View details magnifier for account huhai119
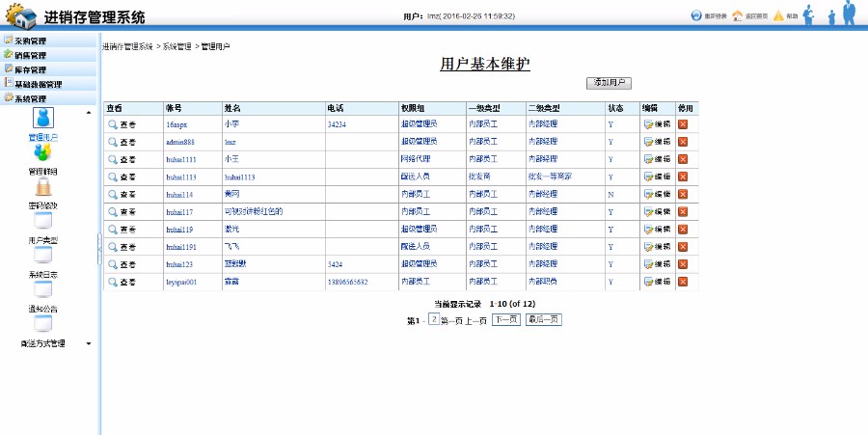 point(113,230)
